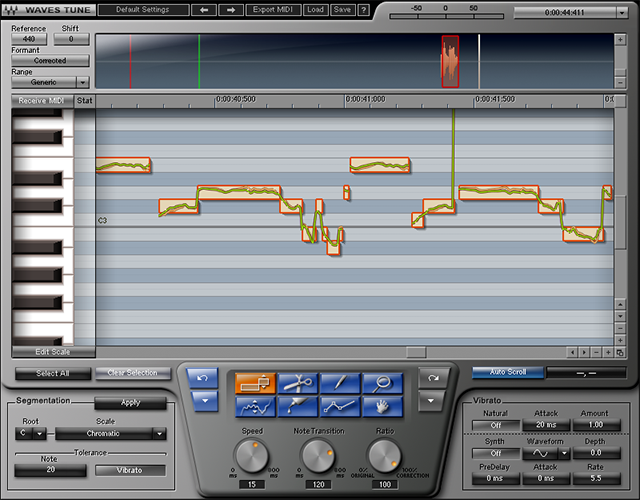Click the Segmentation Apply button
The image size is (640, 500).
pos(131,403)
